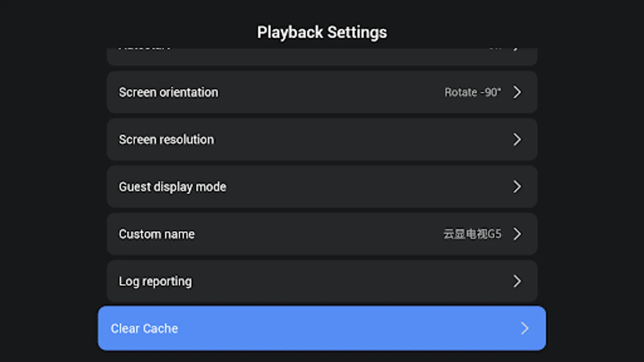This screenshot has width=644, height=362.
Task: Open the Log reporting entry
Action: click(155, 281)
